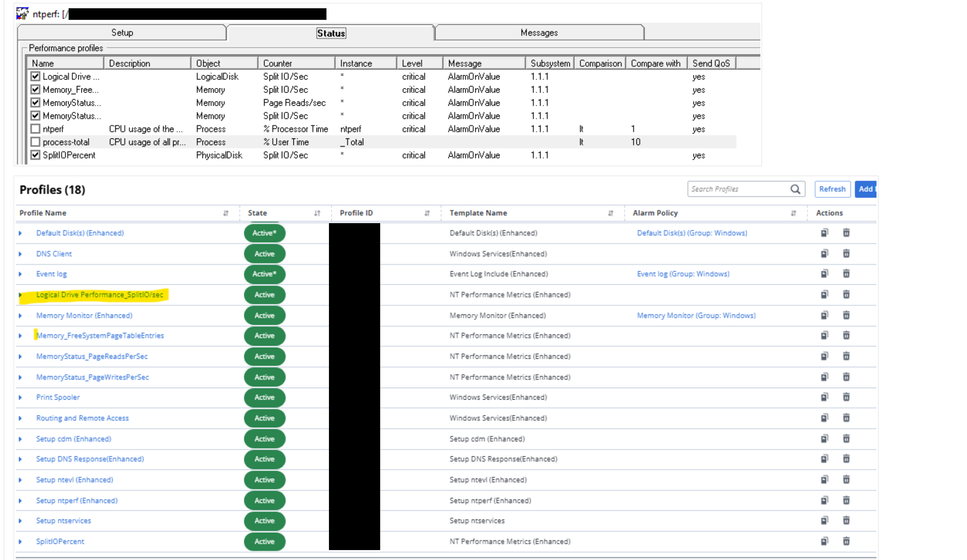Screen dimensions: 967x560
Task: Click copy icon for Memory Monitor (Enhanced) row
Action: 824,315
